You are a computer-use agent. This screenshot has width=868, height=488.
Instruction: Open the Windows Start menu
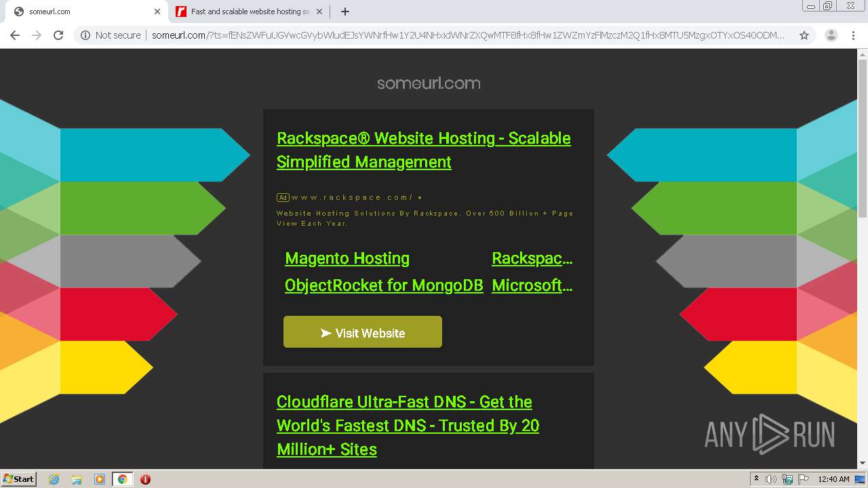[x=18, y=479]
